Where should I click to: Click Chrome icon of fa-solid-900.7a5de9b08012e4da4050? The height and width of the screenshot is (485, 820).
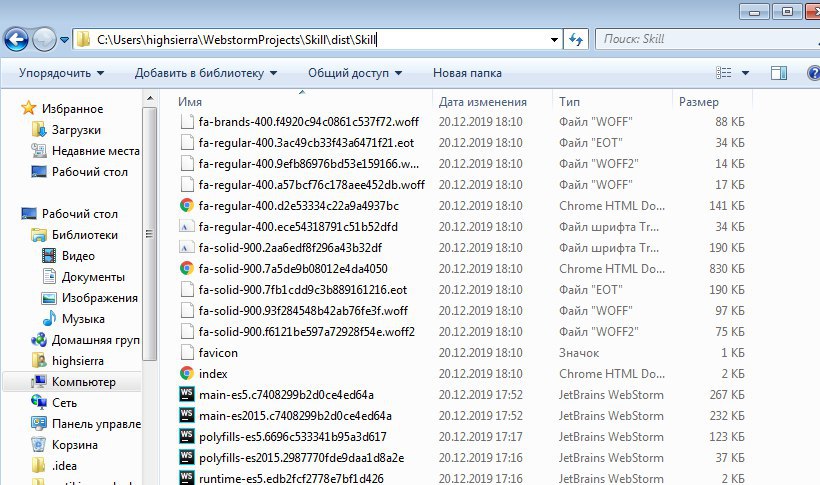click(x=187, y=268)
